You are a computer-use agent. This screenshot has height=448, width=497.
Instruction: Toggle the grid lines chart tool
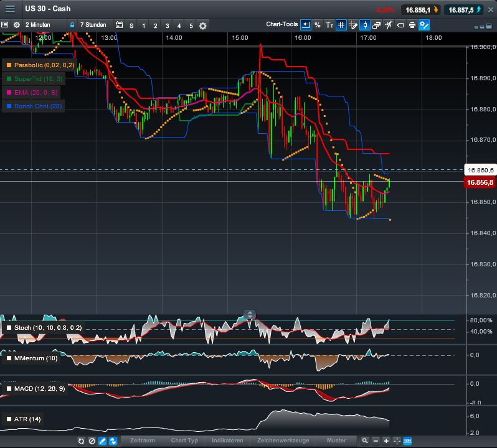coord(341,25)
